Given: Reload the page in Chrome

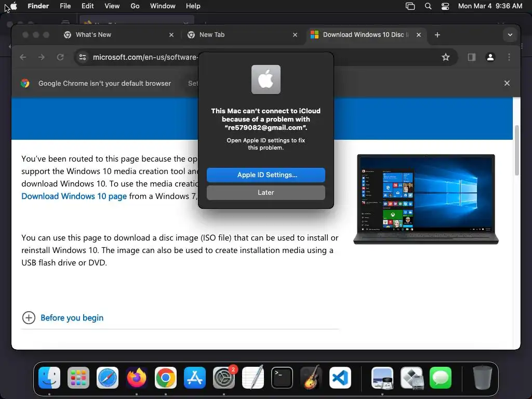Looking at the screenshot, I should click(60, 57).
